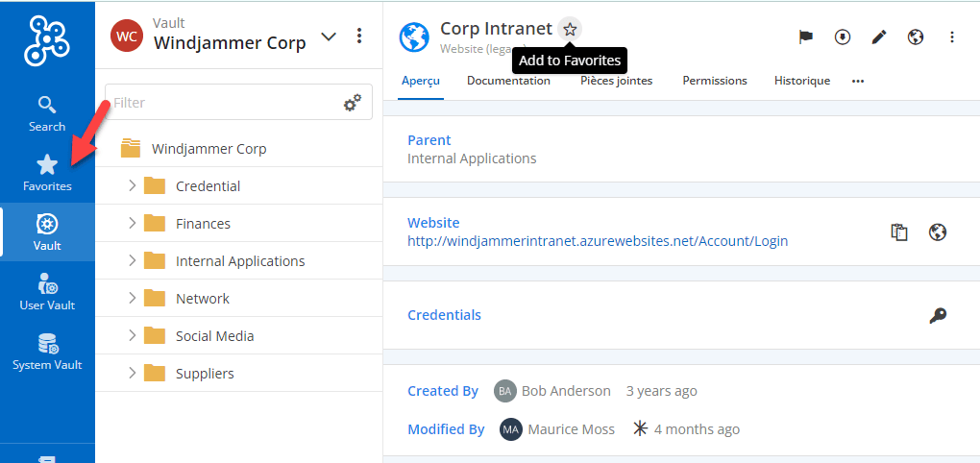Click the star to add Corp Intranet to favorites
980x463 pixels.
click(x=570, y=30)
